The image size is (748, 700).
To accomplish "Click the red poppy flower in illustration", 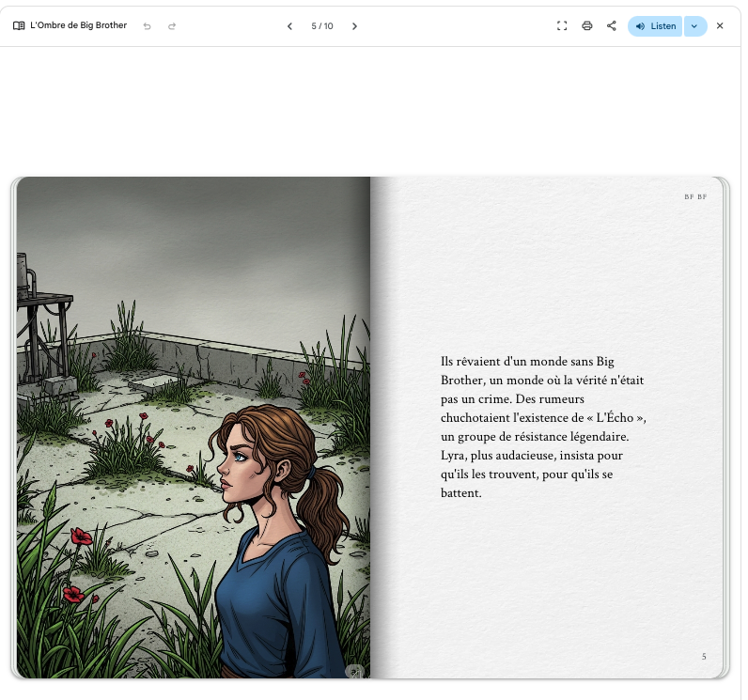I will click(82, 537).
